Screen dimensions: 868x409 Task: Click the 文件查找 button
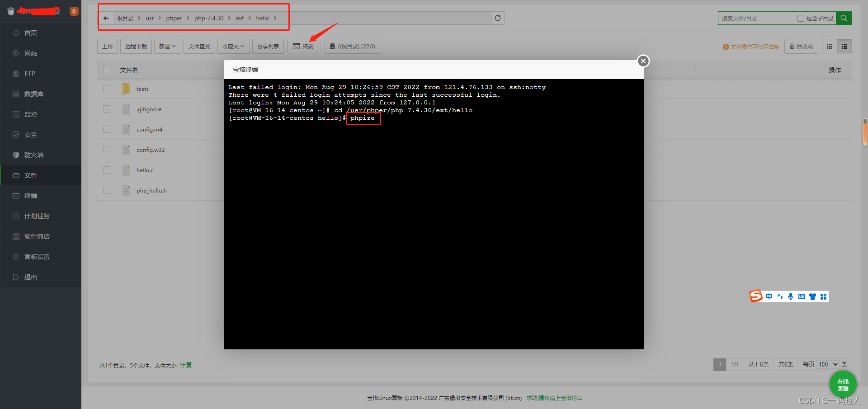click(199, 46)
